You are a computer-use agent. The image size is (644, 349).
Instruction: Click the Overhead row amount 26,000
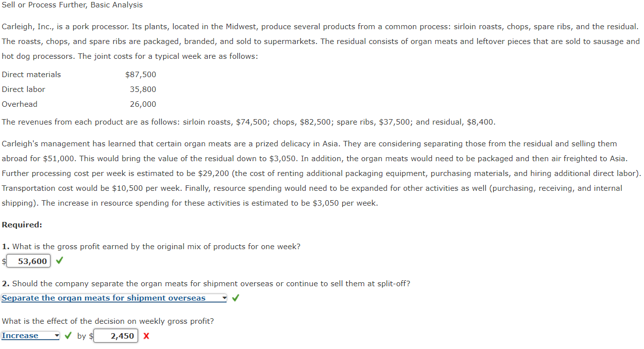pos(143,104)
